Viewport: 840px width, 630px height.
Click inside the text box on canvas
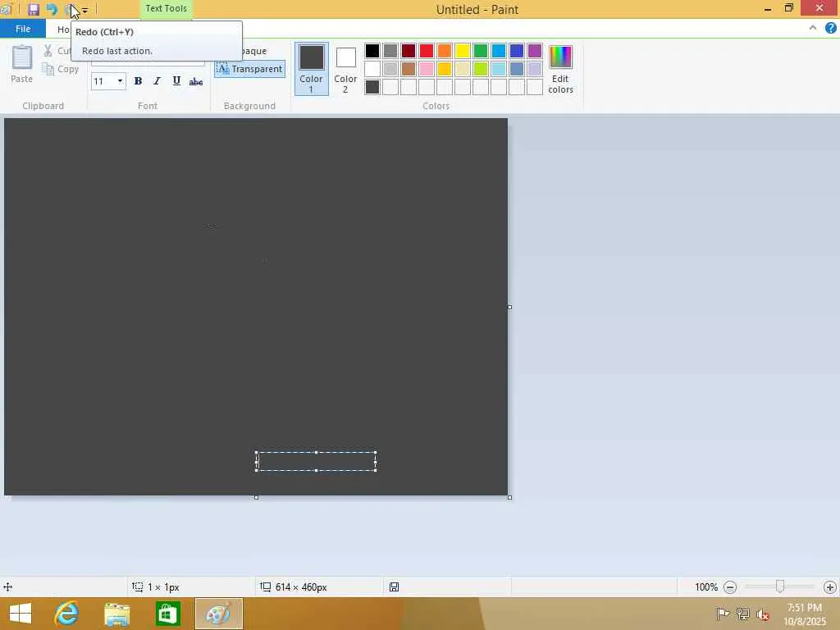316,461
